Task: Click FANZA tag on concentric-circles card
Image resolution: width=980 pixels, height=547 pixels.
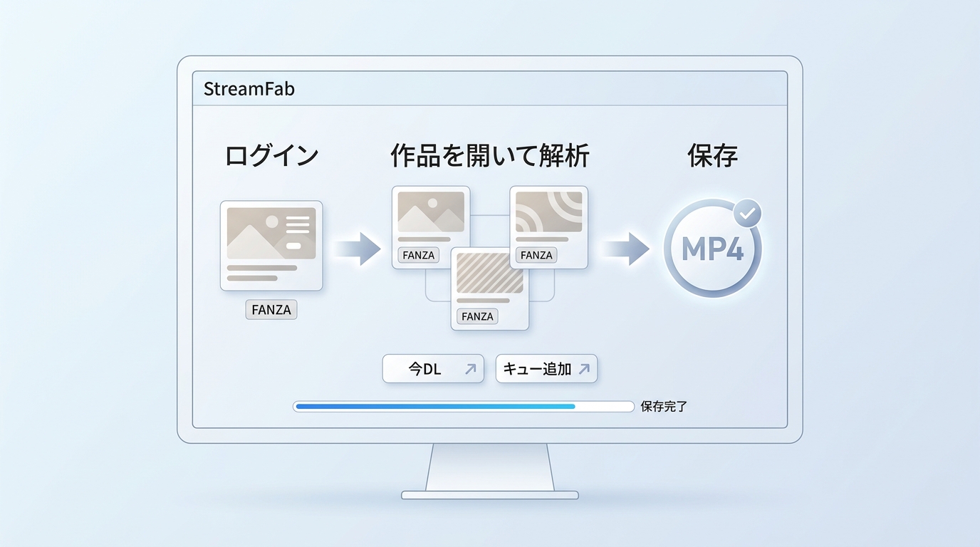Action: [x=536, y=255]
